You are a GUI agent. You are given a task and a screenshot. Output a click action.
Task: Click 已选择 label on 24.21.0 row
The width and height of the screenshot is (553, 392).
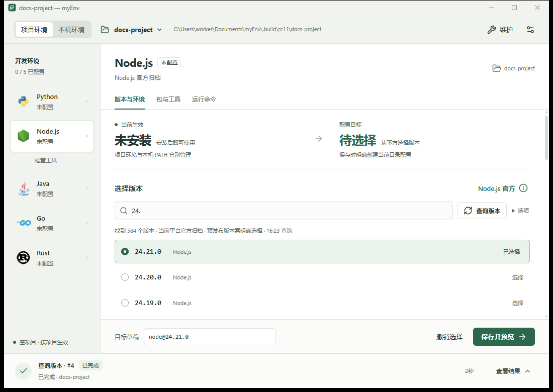(511, 252)
